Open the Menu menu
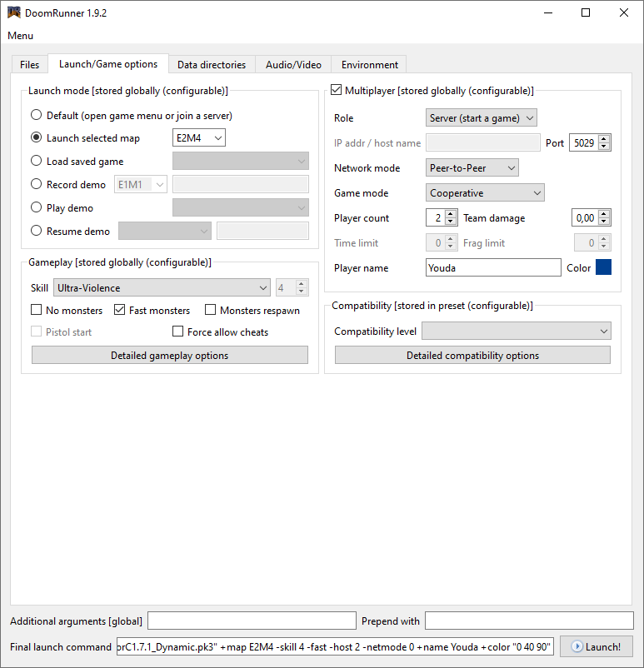This screenshot has height=668, width=644. [x=20, y=36]
